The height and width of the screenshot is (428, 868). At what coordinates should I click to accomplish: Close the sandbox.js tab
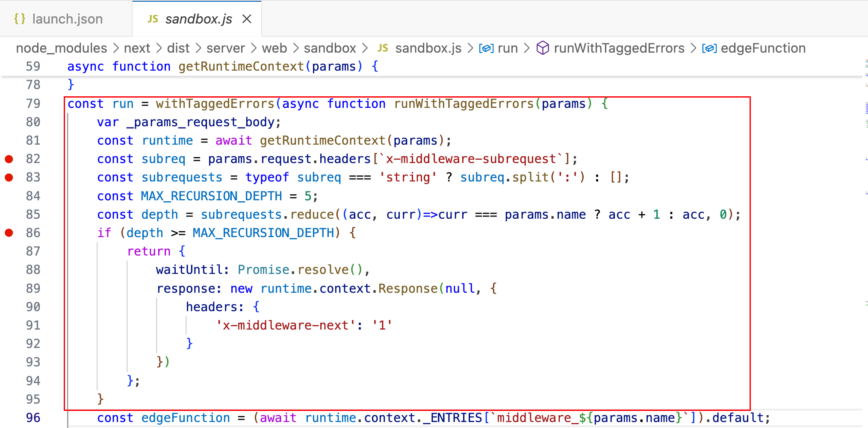[247, 19]
